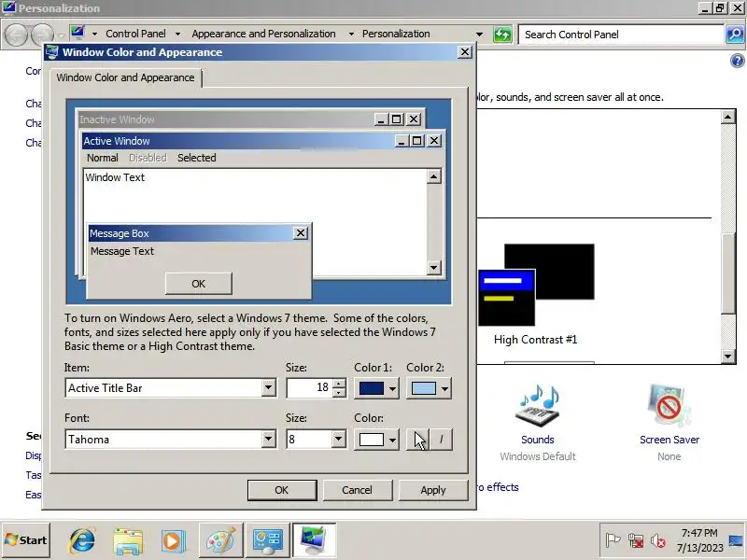Click the Show desktop button
This screenshot has width=747, height=560.
click(x=737, y=540)
